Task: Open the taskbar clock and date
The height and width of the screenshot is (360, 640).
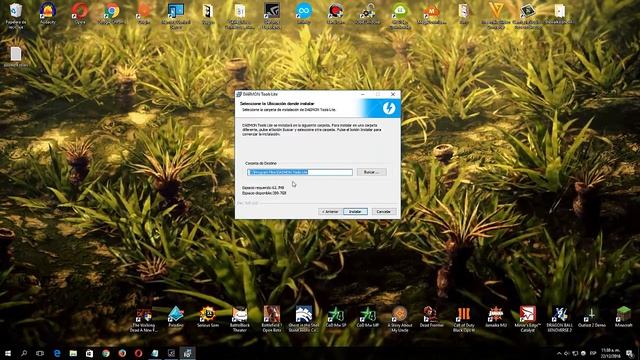Action: tap(610, 353)
